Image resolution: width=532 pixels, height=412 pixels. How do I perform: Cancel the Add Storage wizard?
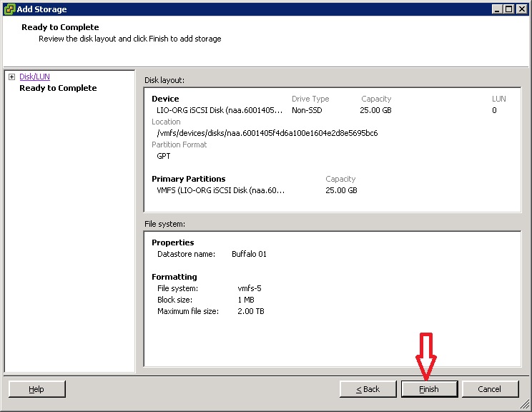click(x=490, y=389)
